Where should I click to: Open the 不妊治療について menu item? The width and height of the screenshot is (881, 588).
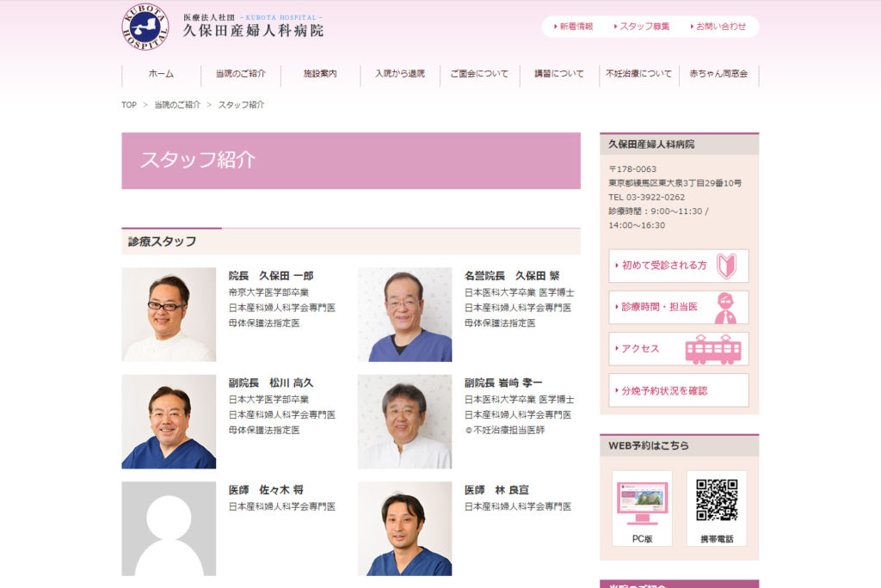638,74
